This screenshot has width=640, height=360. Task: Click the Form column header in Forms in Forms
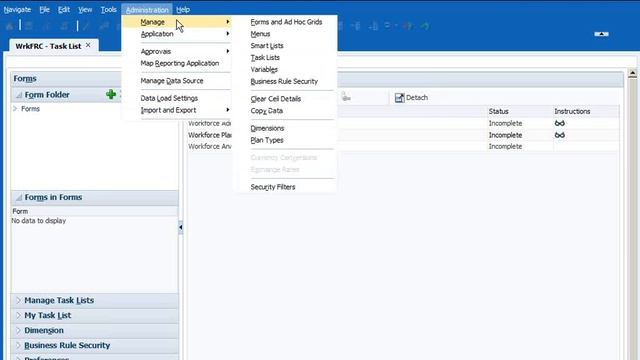pos(20,211)
